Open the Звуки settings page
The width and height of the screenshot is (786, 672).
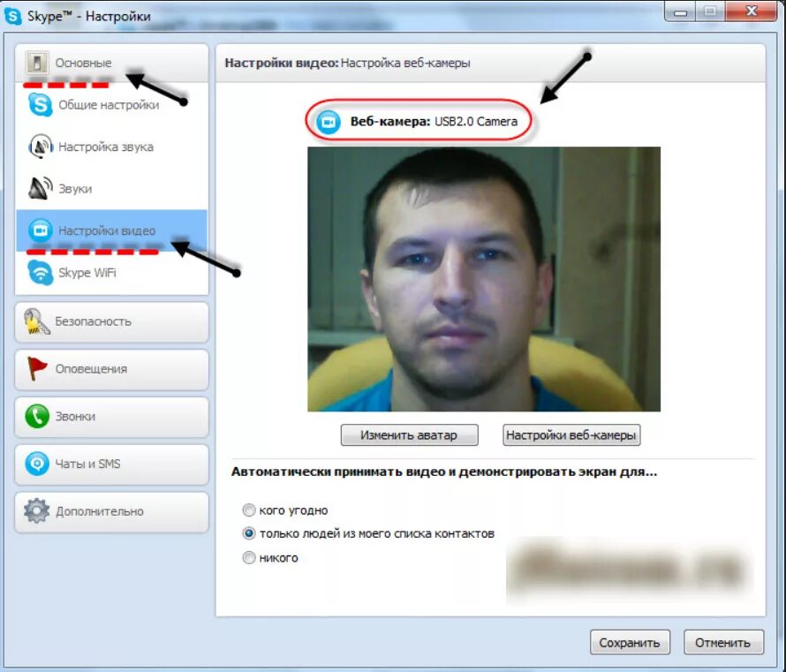pos(111,188)
